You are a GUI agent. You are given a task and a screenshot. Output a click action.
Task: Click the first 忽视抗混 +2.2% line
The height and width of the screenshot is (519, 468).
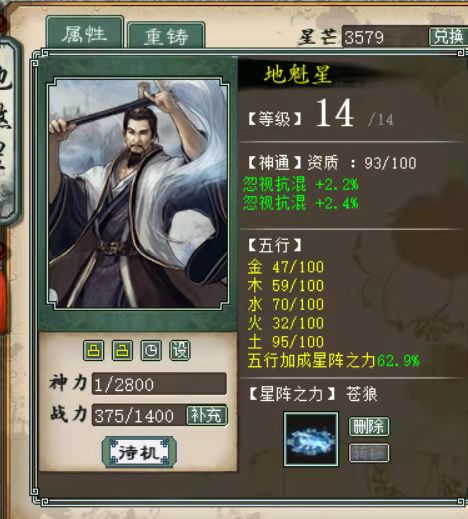(300, 184)
